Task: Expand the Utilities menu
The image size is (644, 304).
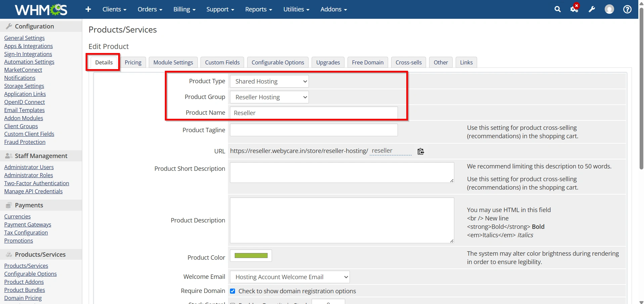Action: [296, 9]
